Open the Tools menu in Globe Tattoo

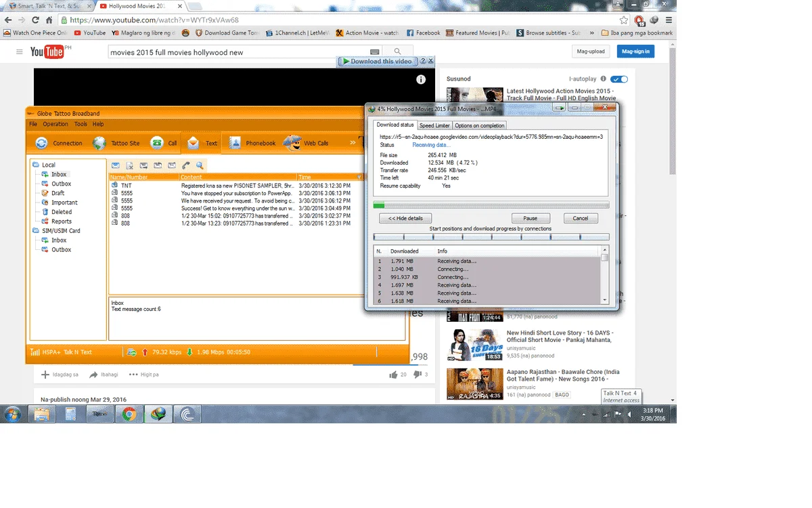(81, 124)
